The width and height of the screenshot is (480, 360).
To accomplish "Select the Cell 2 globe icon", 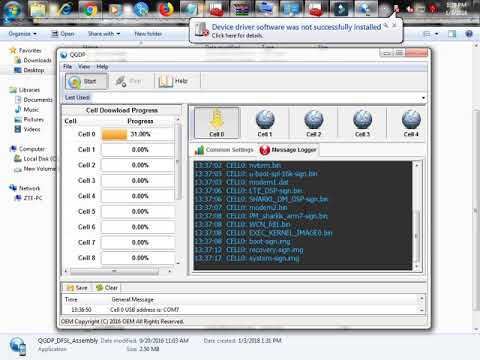I will (314, 123).
